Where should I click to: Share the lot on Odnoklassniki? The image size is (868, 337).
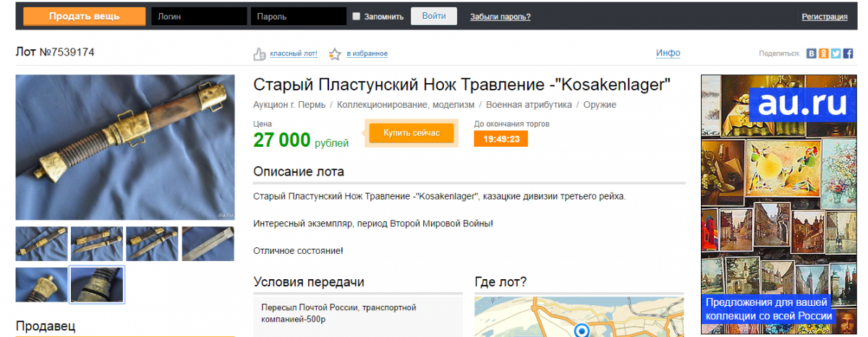(x=824, y=54)
